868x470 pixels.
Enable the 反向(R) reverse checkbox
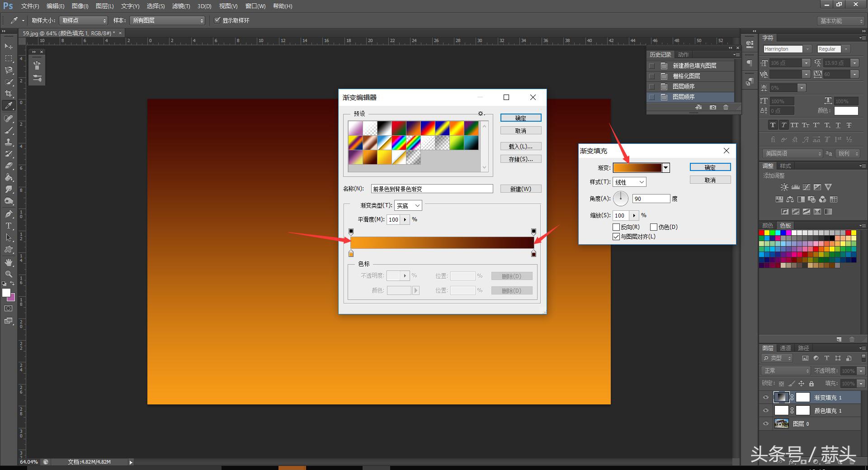pos(616,227)
